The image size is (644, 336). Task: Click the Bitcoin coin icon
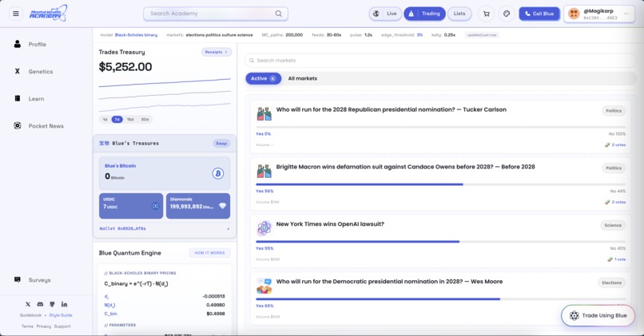[218, 173]
